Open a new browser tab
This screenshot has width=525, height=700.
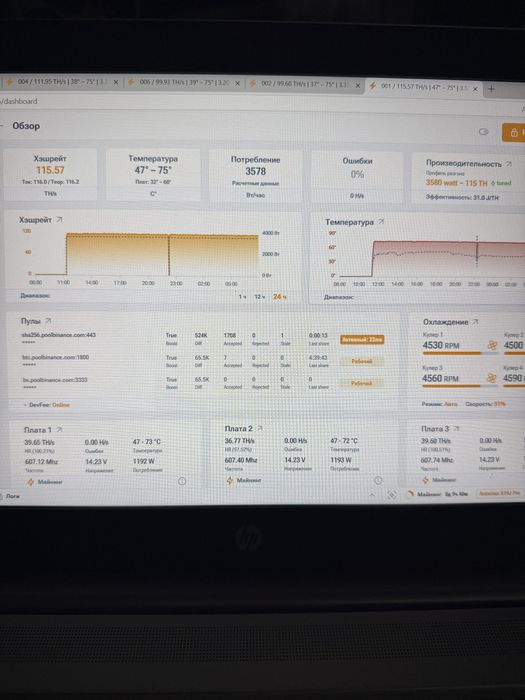point(491,89)
